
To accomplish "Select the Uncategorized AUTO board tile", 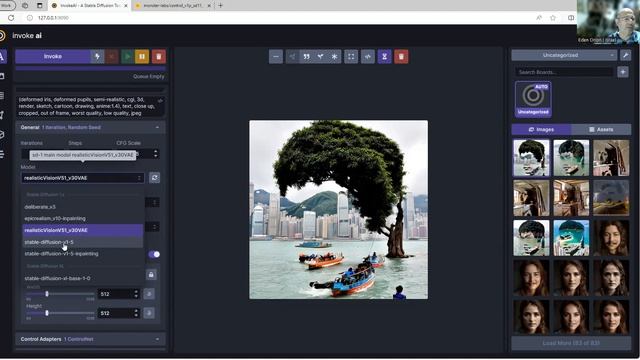I will coord(533,100).
